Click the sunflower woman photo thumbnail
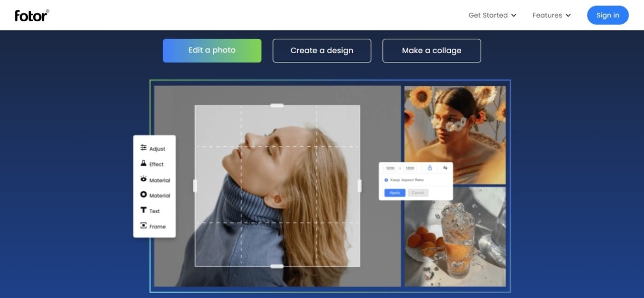Screen dimensions: 644x298 pos(455,135)
